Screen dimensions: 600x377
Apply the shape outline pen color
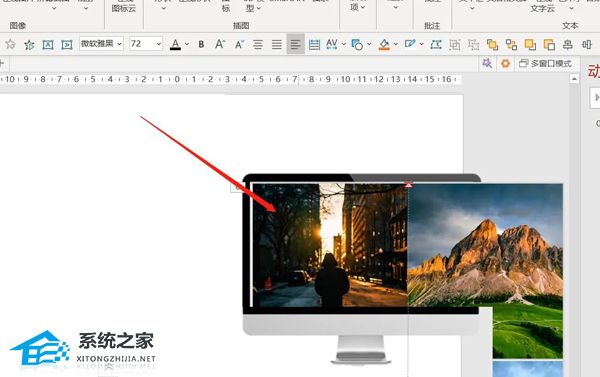[x=410, y=44]
